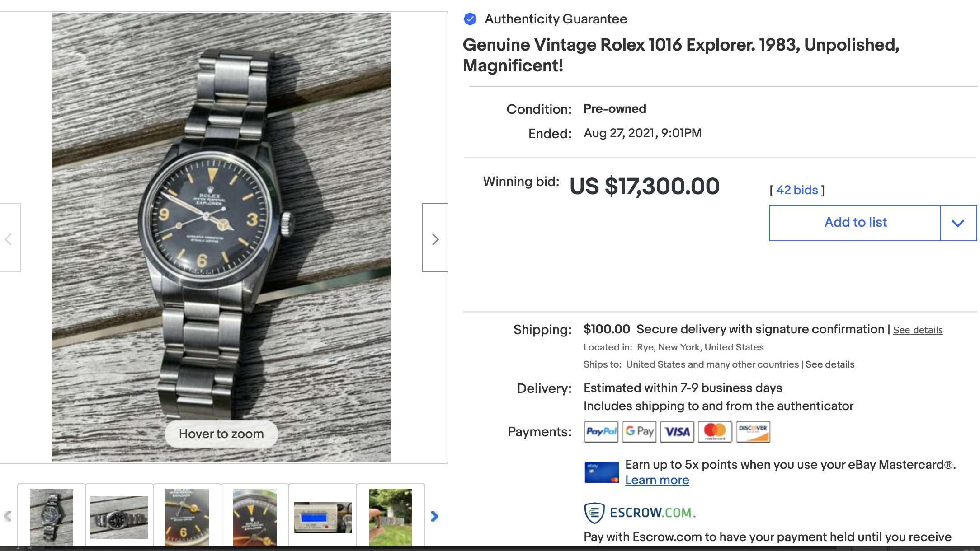Screen dimensions: 980x551
Task: Select the blue timing machine thumbnail
Action: coord(323,517)
